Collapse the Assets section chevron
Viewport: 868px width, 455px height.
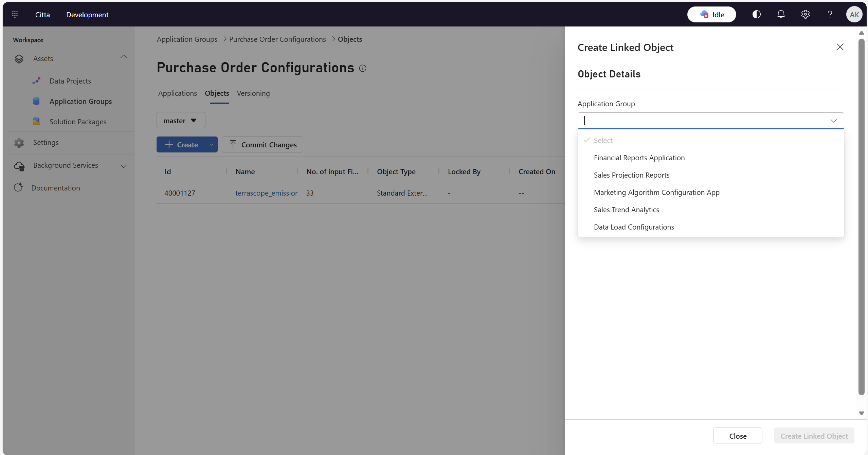point(124,57)
